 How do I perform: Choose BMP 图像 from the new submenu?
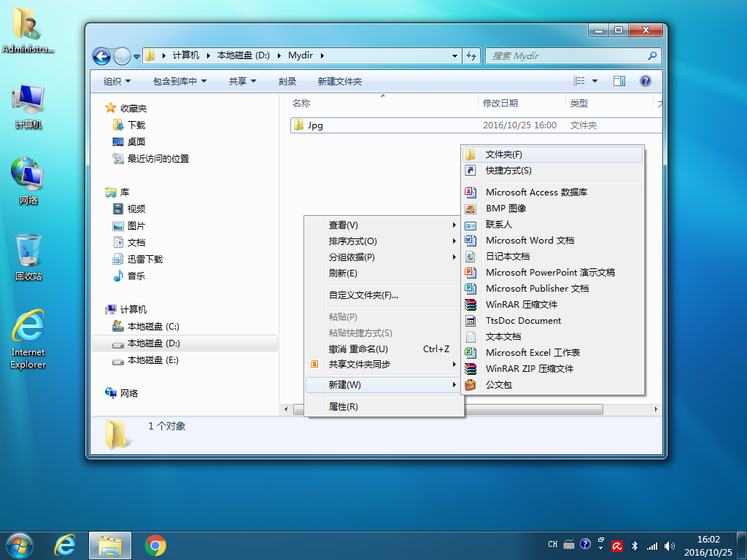pos(553,208)
